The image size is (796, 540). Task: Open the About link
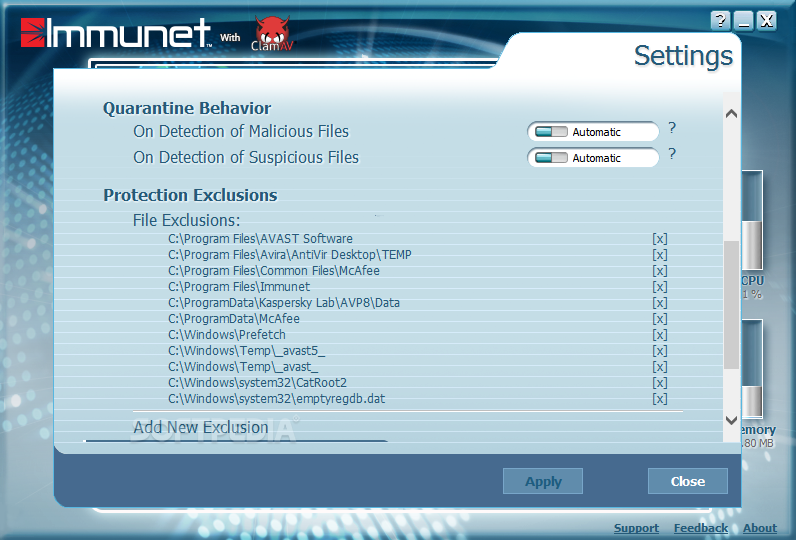point(760,528)
